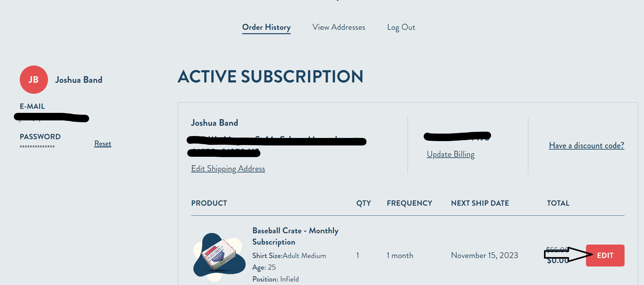Click the Frequency column header

(x=409, y=203)
